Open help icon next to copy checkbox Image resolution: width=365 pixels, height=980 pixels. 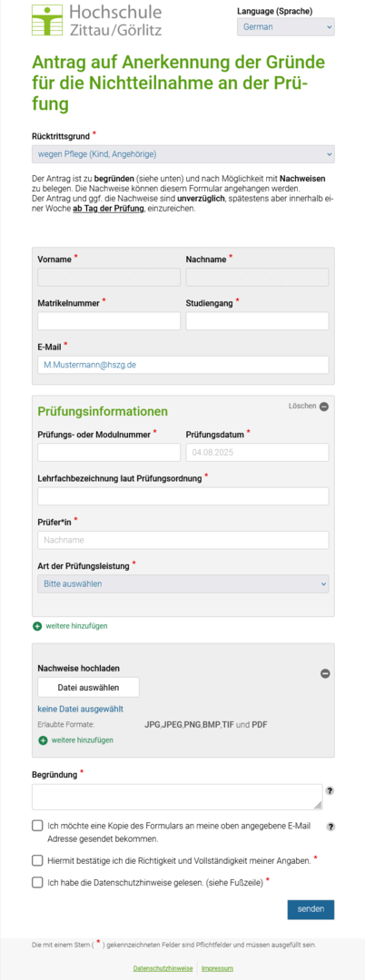pyautogui.click(x=330, y=827)
